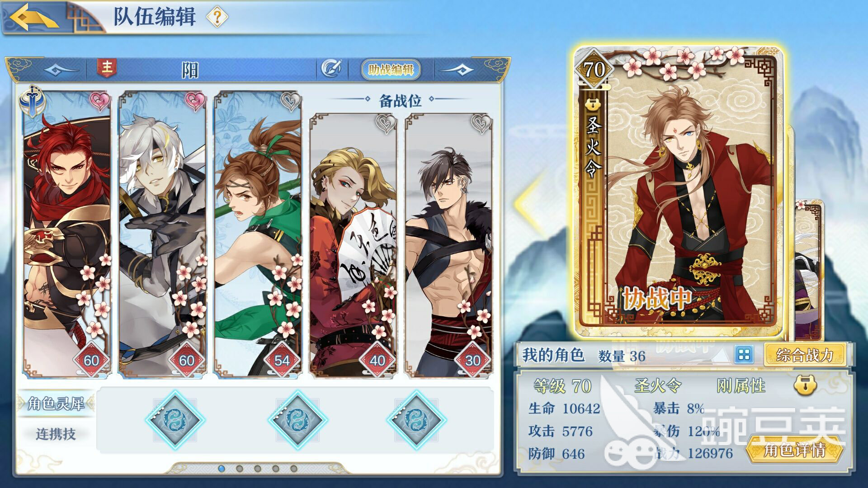Select the 连携技 tab
This screenshot has width=868, height=488.
[56, 434]
